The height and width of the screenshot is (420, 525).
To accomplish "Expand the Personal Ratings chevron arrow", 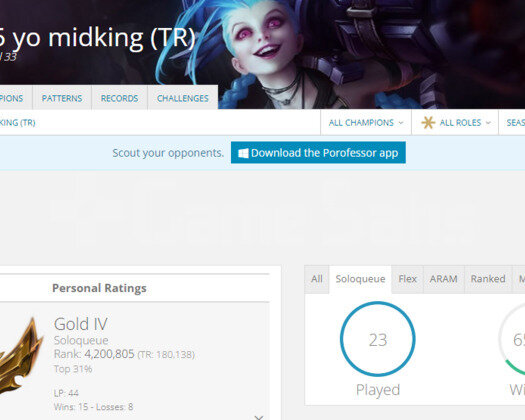I will [x=258, y=417].
